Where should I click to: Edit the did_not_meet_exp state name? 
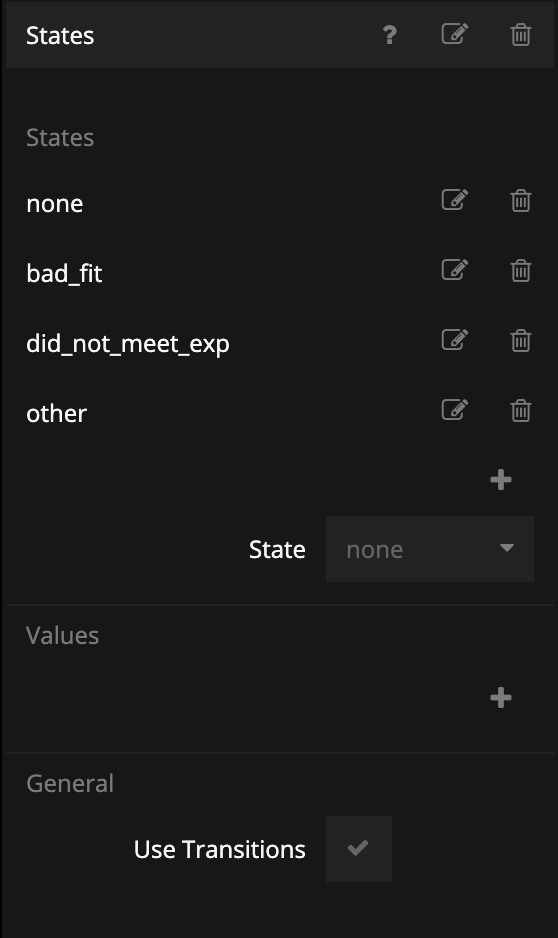click(x=455, y=340)
